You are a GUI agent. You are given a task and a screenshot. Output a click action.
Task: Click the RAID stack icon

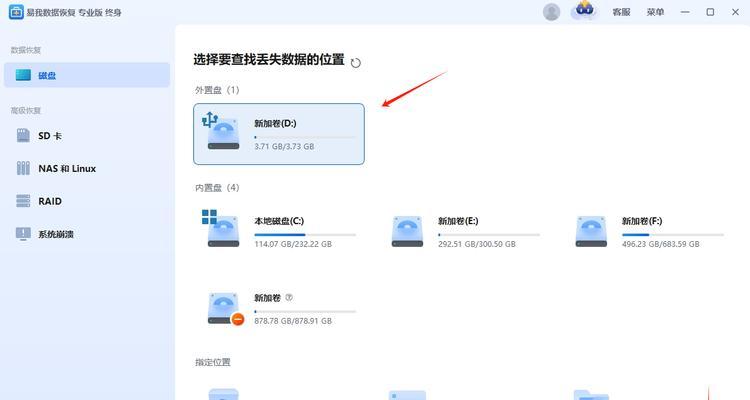coord(23,201)
